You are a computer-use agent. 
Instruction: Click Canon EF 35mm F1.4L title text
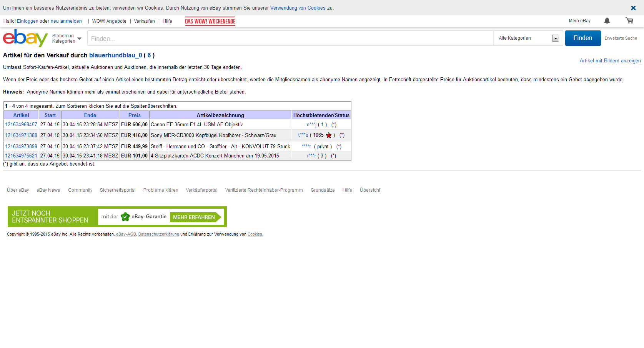point(197,125)
